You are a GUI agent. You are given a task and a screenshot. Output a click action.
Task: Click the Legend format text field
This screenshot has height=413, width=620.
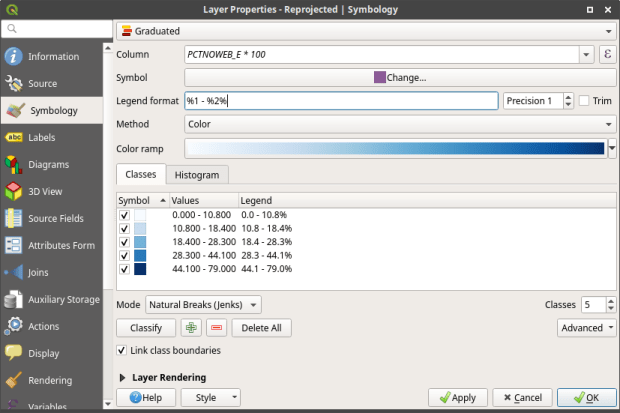[341, 100]
